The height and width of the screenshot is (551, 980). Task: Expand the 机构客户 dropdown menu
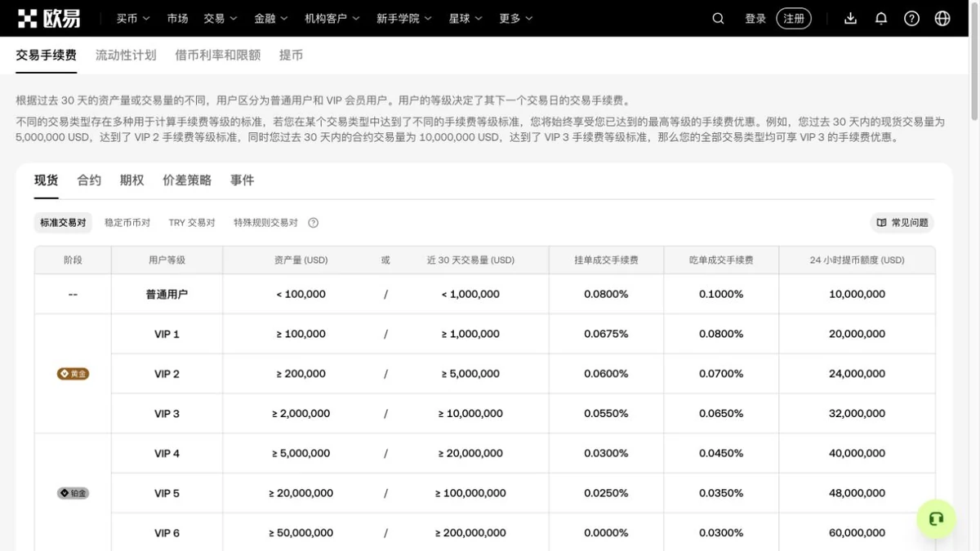pyautogui.click(x=332, y=18)
